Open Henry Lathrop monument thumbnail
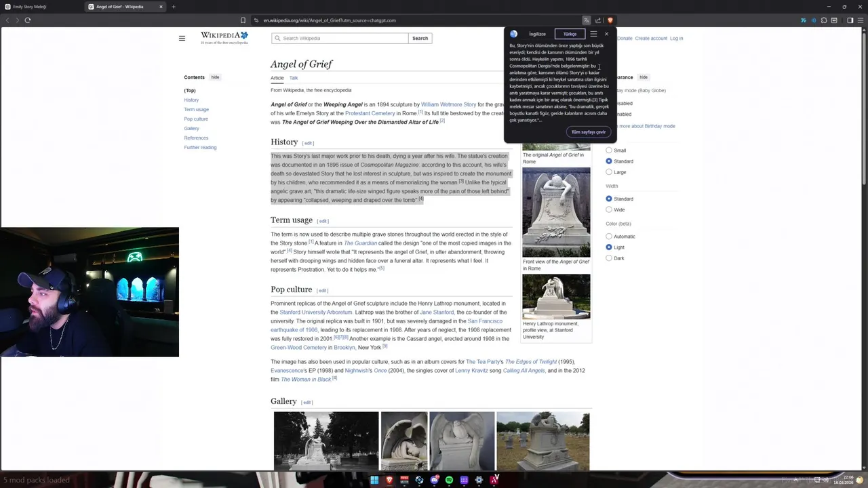 (556, 296)
